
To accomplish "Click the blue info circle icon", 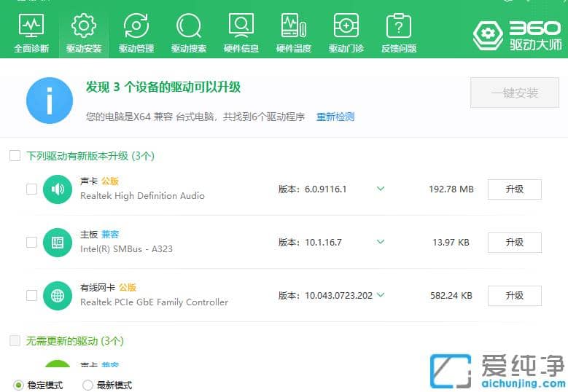I will click(x=50, y=101).
